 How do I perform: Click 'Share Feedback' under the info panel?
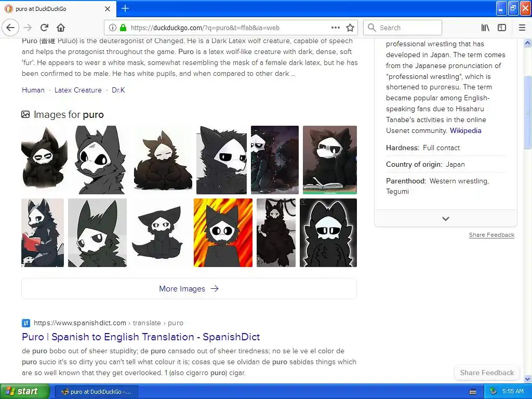tap(491, 235)
